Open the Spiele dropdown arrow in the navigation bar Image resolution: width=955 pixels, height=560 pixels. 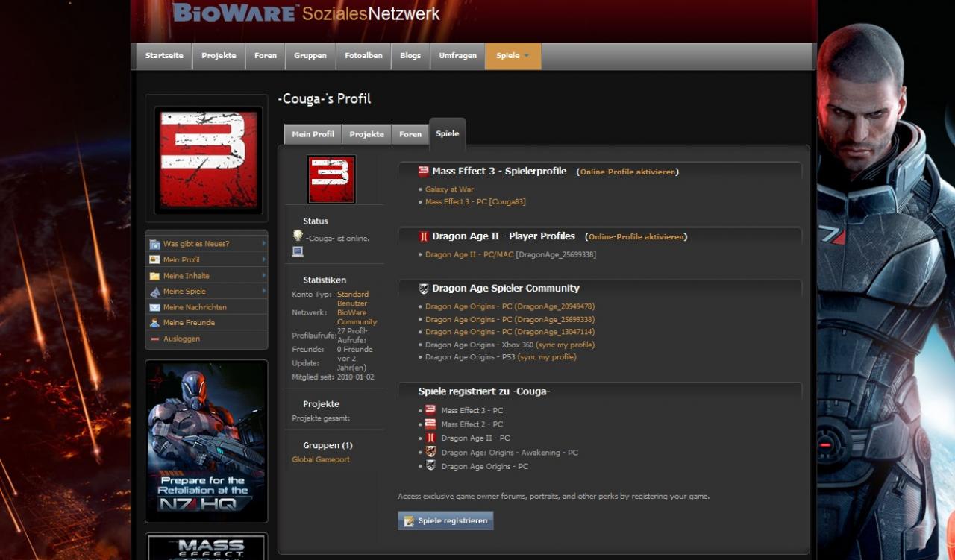point(526,56)
